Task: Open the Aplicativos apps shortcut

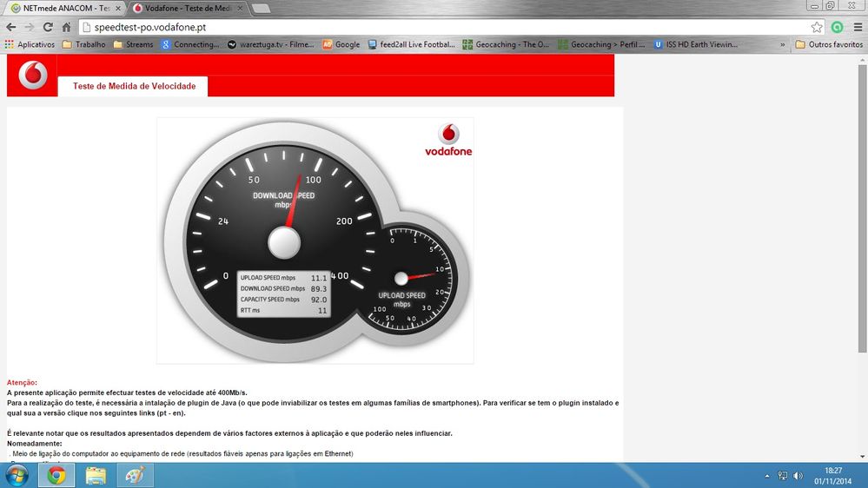Action: click(x=30, y=44)
